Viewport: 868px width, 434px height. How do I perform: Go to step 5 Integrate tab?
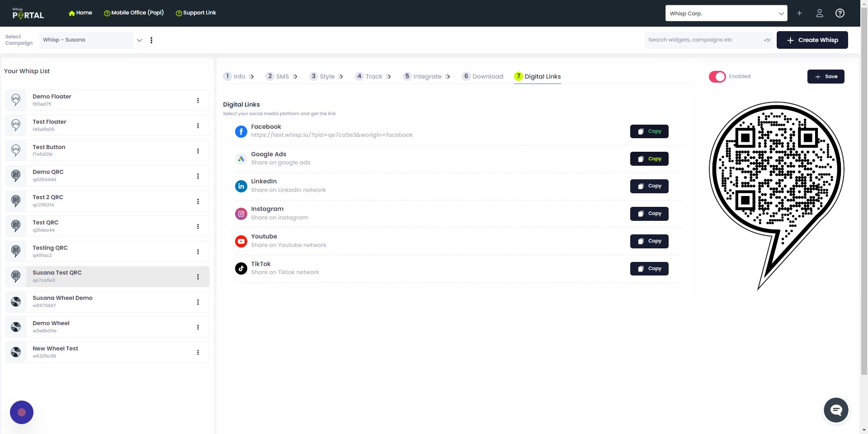[x=426, y=76]
